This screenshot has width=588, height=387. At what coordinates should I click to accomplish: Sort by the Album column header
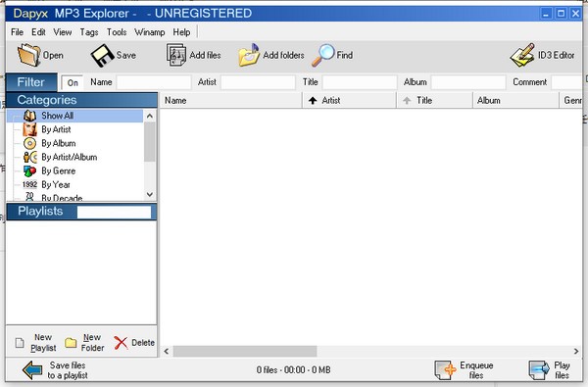(x=515, y=101)
